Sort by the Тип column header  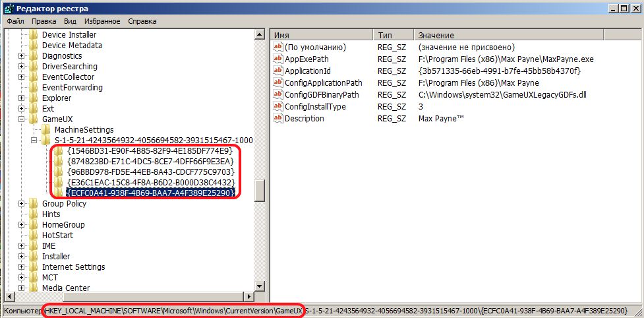pos(394,36)
